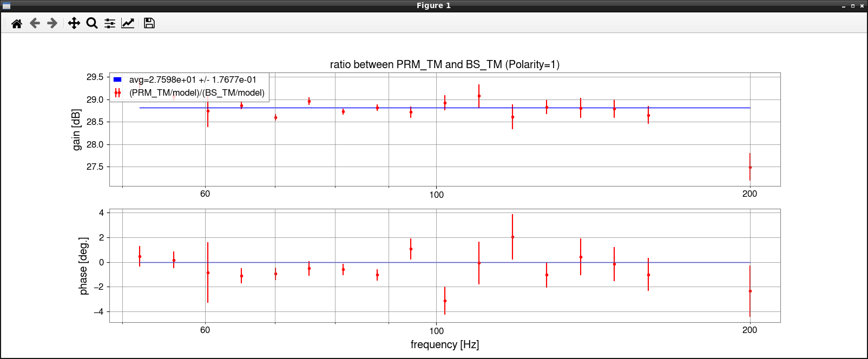Open Configure subplots sliders icon
868x359 pixels.
click(x=110, y=23)
